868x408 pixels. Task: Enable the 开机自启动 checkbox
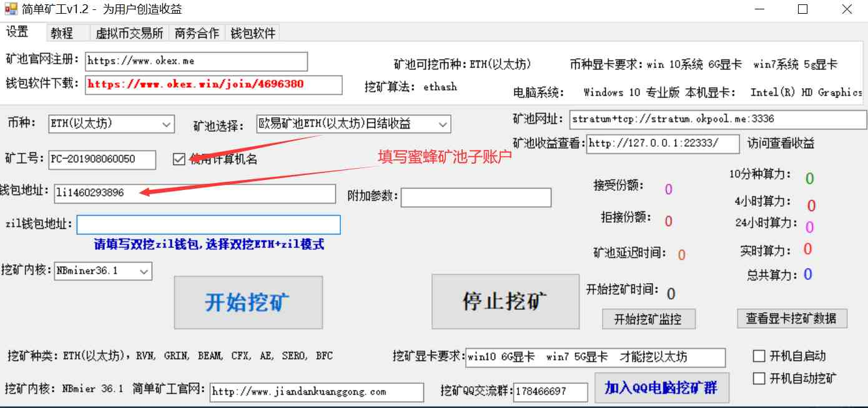759,356
